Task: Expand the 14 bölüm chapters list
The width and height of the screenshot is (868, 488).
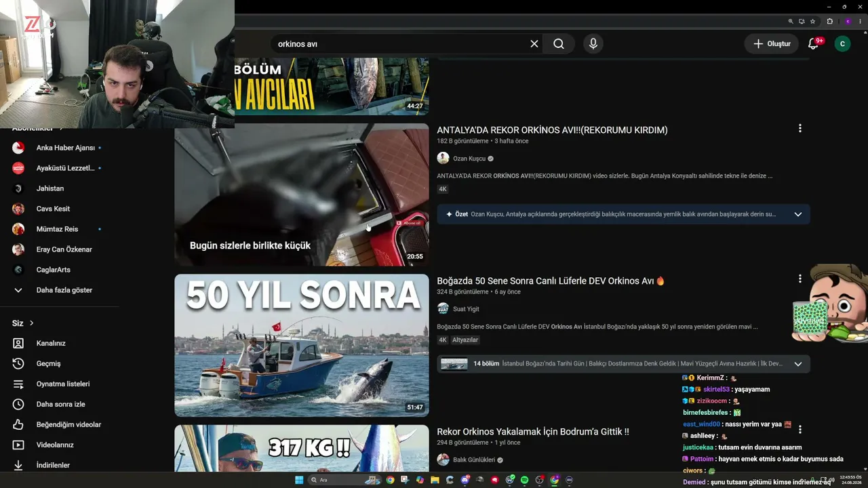Action: [797, 364]
